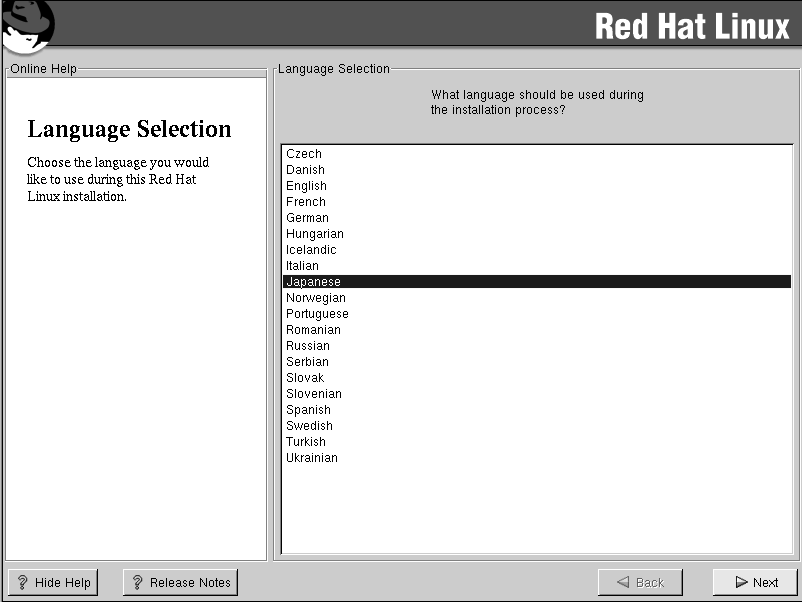802x602 pixels.
Task: Select Russian in the language list
Action: click(x=307, y=346)
